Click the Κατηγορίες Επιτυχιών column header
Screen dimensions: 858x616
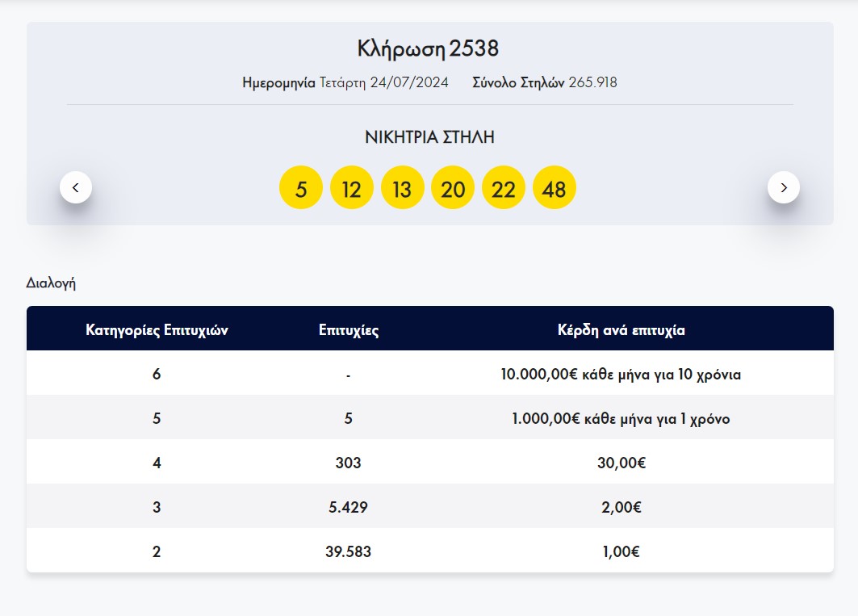[157, 330]
